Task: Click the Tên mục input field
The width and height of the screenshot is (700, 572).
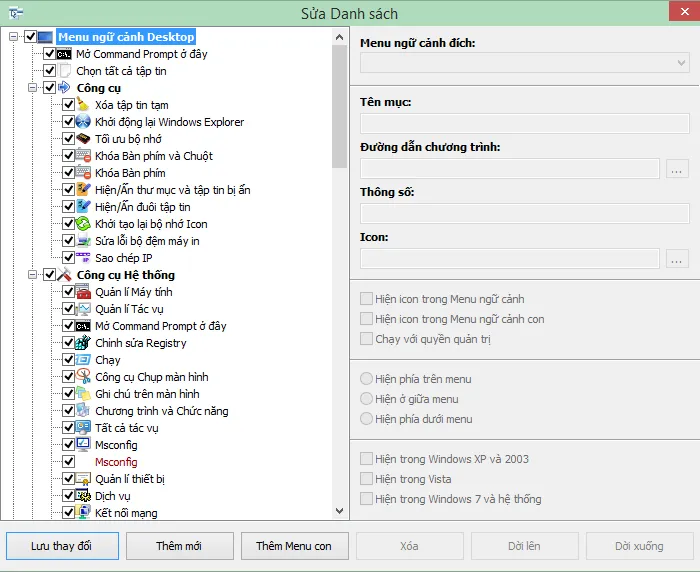Action: (x=525, y=124)
